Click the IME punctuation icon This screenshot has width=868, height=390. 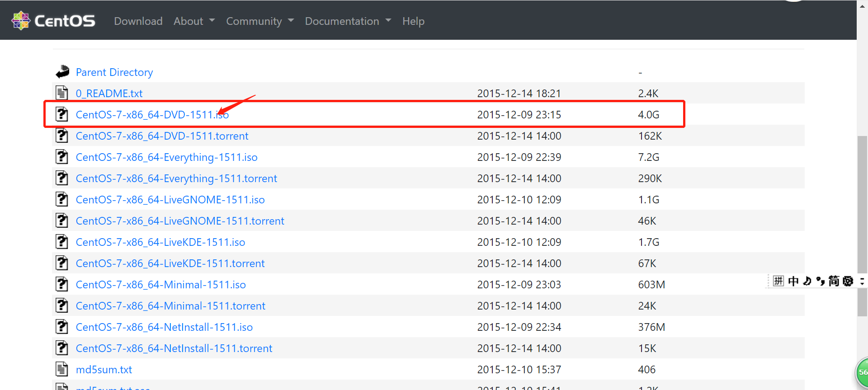coord(821,281)
